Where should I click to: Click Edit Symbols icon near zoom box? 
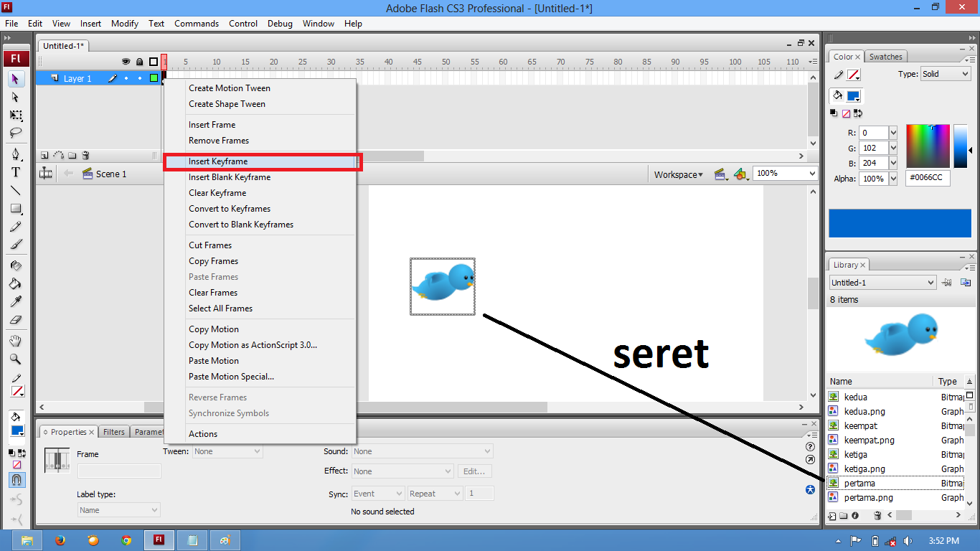pos(740,174)
